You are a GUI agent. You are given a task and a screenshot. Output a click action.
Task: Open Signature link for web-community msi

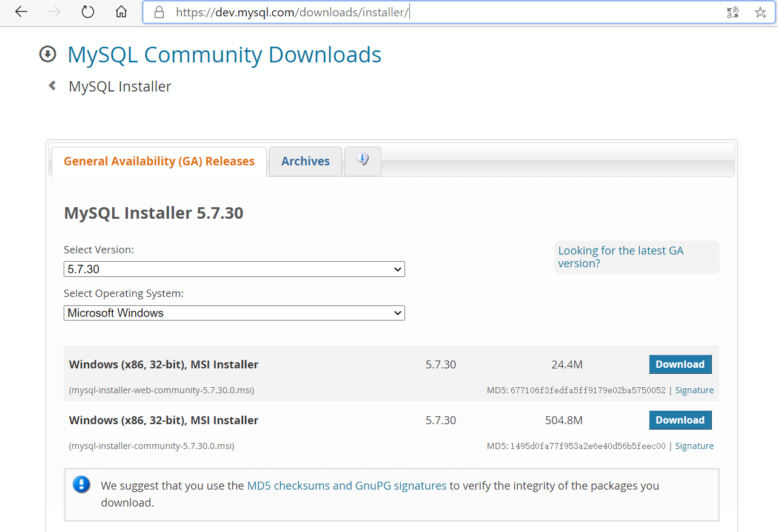694,390
